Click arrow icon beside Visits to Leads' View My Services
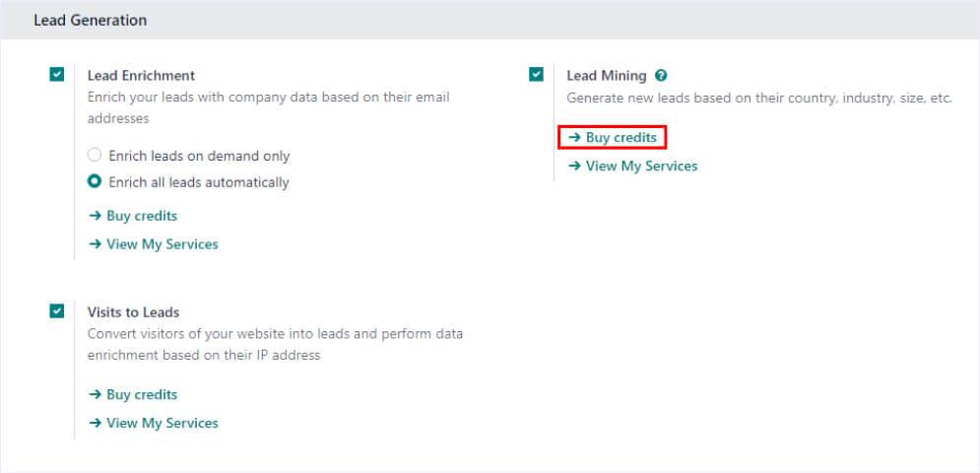Viewport: 980px width, 473px height. click(x=96, y=423)
